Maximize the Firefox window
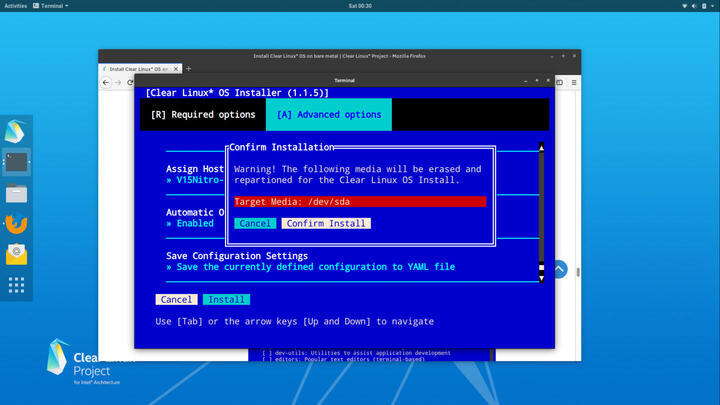This screenshot has width=720, height=405. click(x=563, y=56)
